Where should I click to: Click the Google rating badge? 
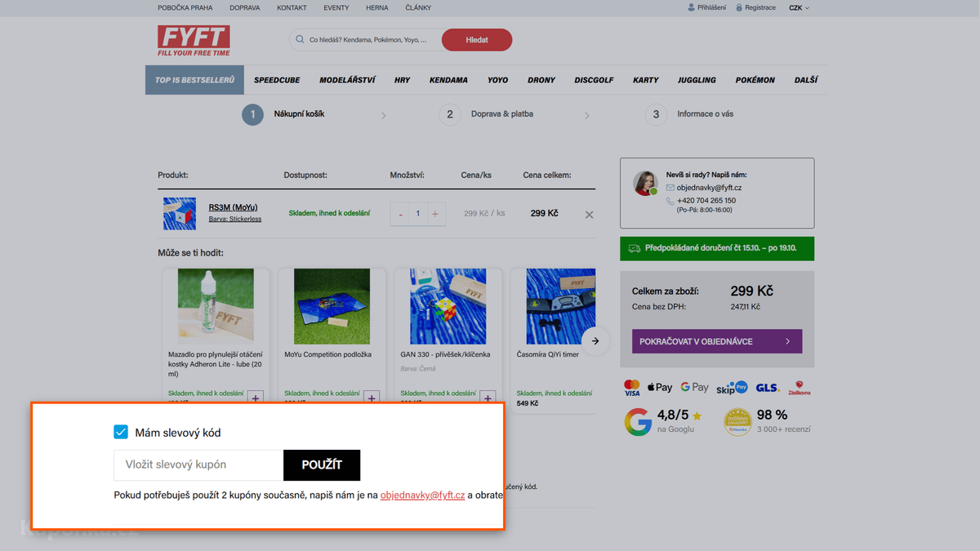pyautogui.click(x=664, y=421)
